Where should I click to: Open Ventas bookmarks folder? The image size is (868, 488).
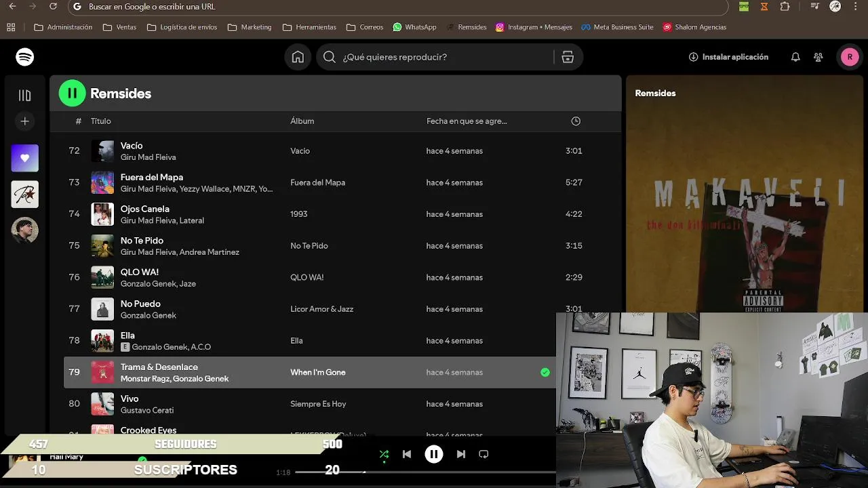120,27
